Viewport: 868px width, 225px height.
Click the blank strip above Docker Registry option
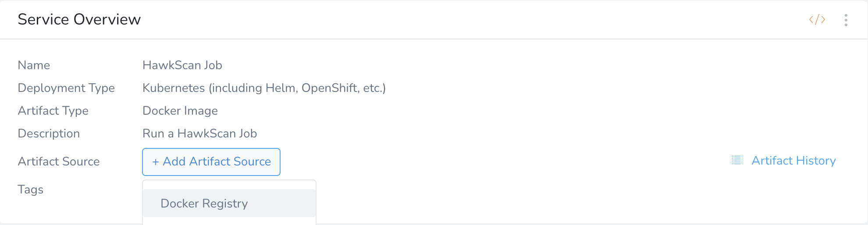[x=229, y=185]
